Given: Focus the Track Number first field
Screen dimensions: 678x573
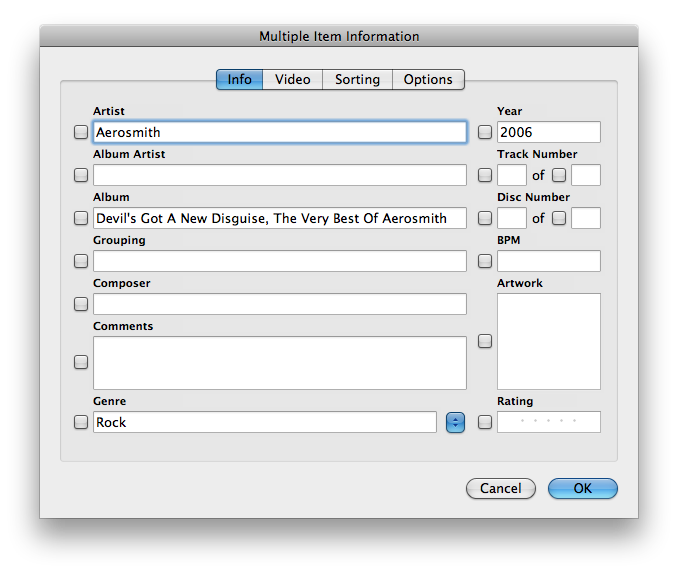Looking at the screenshot, I should (512, 175).
